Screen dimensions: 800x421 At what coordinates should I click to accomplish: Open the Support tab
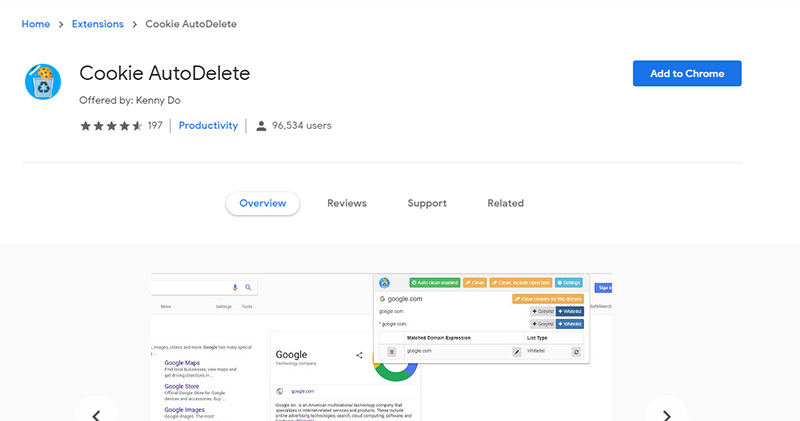coord(427,203)
